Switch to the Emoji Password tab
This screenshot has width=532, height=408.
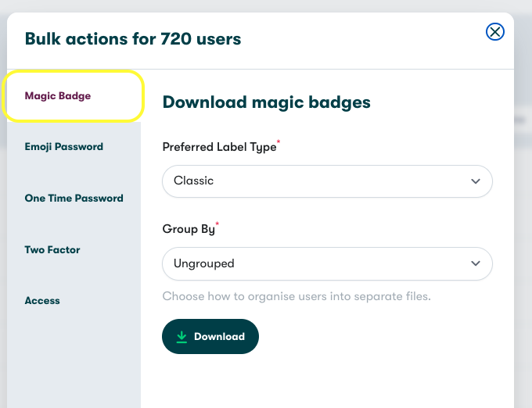[63, 147]
